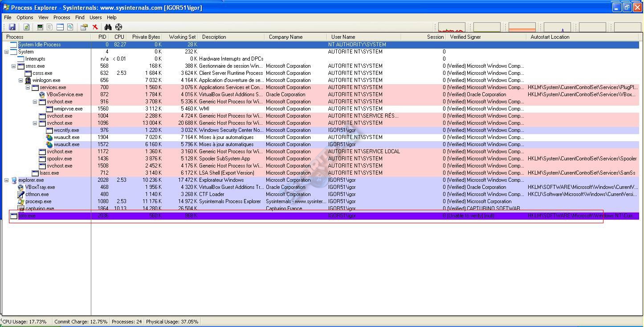The height and width of the screenshot is (327, 644).
Task: Click the CPU Usage: 17.73% status entry
Action: [25, 322]
